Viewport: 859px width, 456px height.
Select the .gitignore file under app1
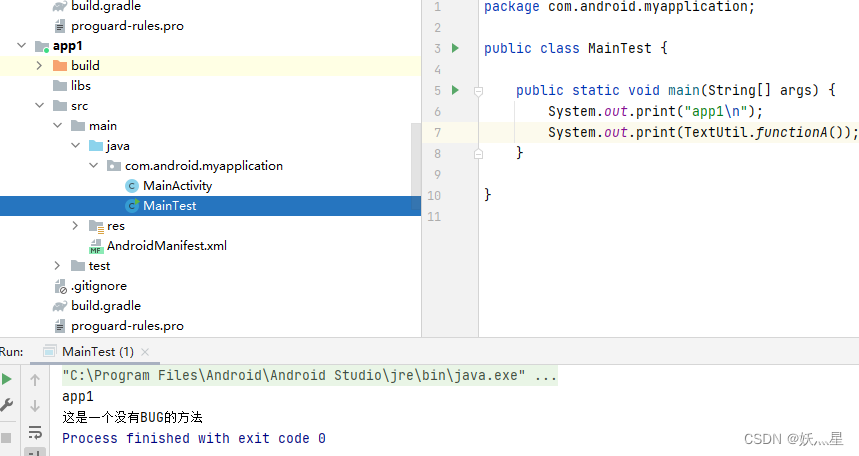(x=99, y=286)
